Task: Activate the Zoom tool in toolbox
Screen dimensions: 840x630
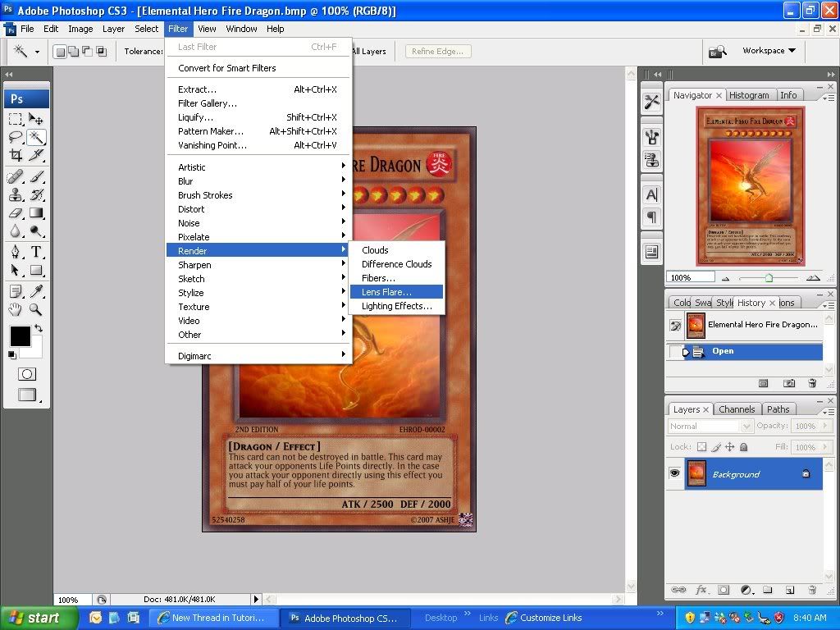Action: [36, 309]
